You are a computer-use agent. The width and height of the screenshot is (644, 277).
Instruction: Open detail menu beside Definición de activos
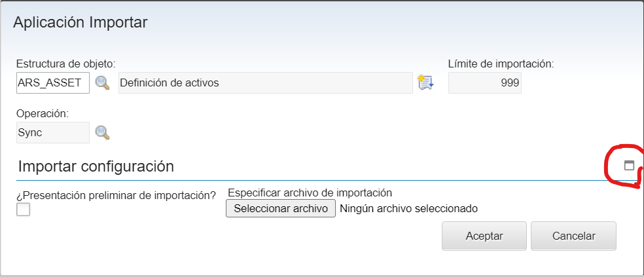[425, 83]
